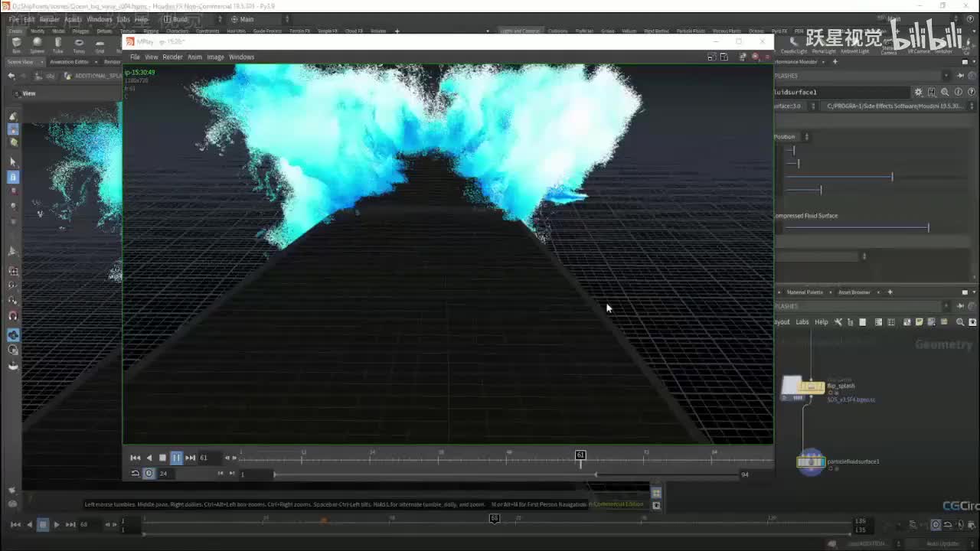Stop playback on main Houdini timeline
Screen dimensions: 980x551
point(43,524)
